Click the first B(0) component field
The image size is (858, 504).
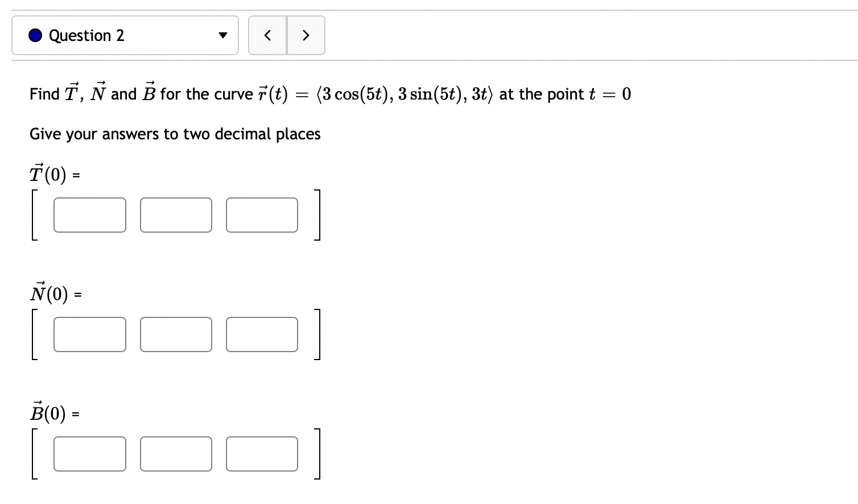coord(89,454)
